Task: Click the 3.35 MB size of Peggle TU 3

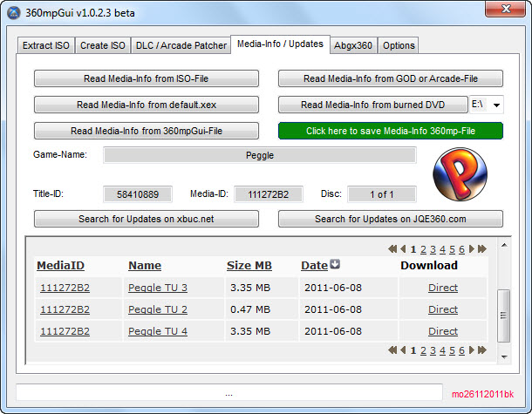Action: [x=250, y=288]
